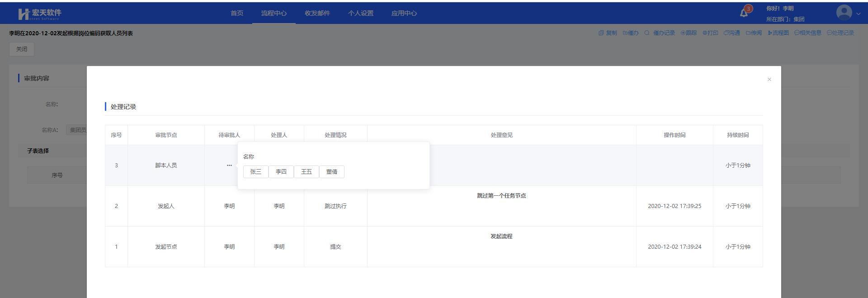868x298 pixels.
Task: Expand the user account dropdown arrow
Action: coord(859,14)
